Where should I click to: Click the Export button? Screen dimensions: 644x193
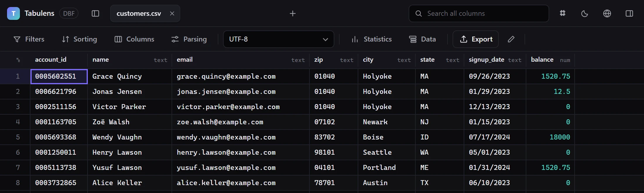(476, 39)
